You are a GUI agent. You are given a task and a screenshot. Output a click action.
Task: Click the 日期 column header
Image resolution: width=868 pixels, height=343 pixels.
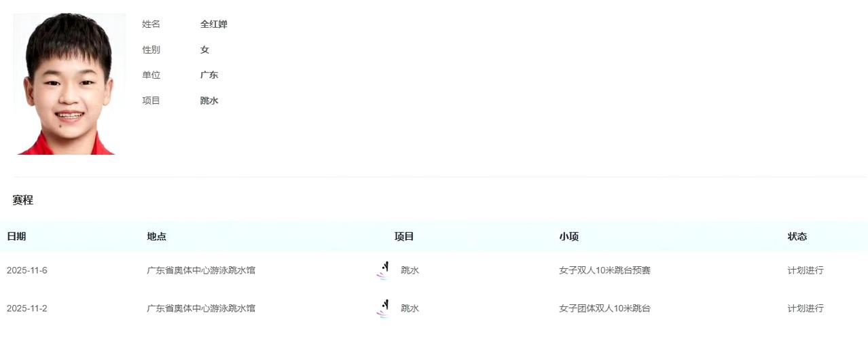[x=16, y=236]
